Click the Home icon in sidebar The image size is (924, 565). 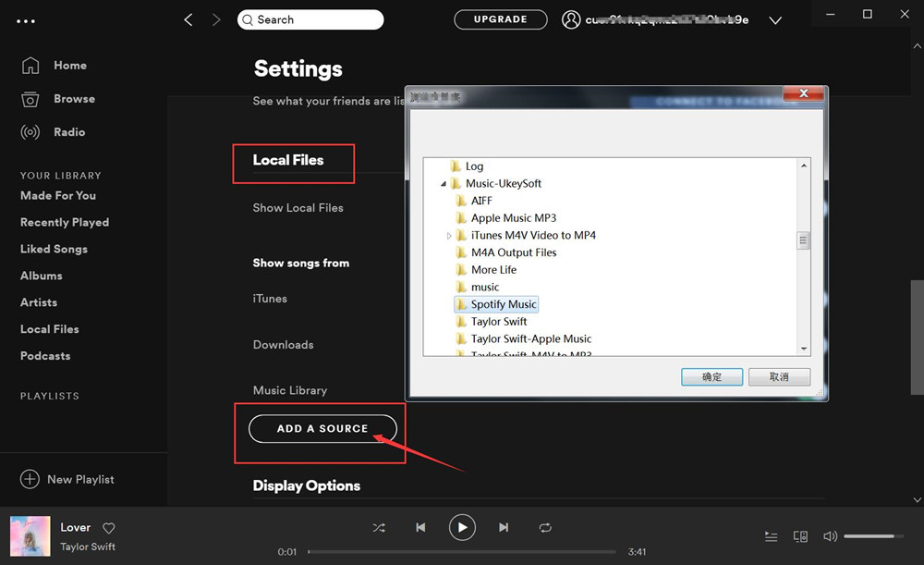coord(30,66)
